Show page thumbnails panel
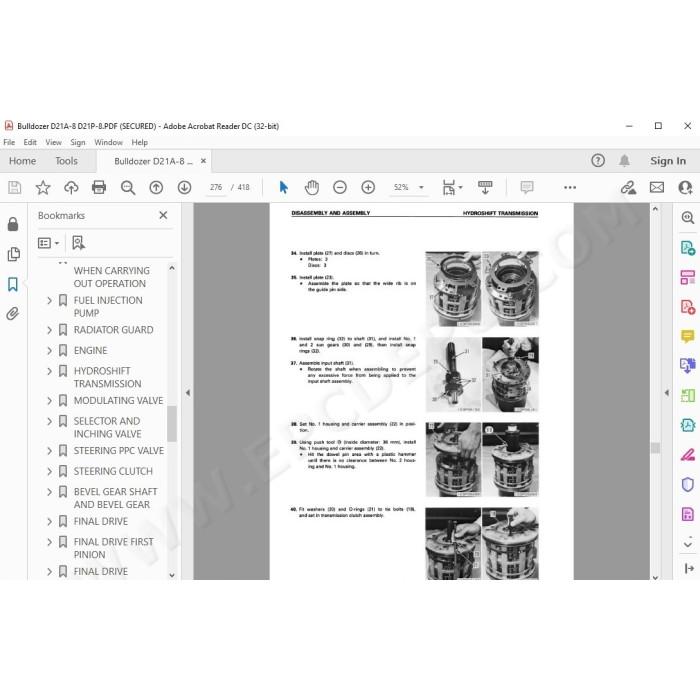The image size is (700, 700). (x=13, y=254)
